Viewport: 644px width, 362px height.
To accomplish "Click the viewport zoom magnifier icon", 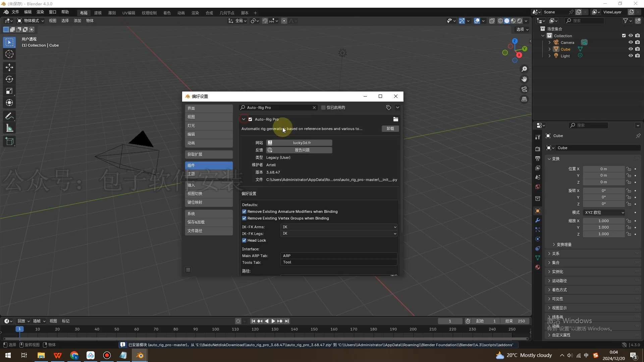I will pos(524,69).
